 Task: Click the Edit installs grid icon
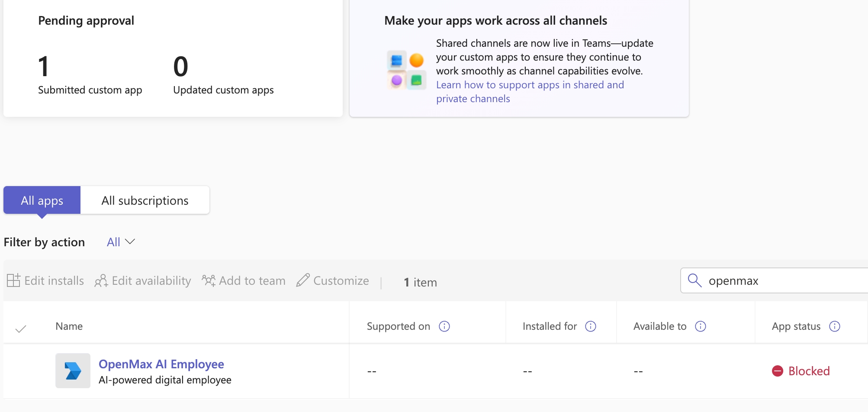click(x=13, y=280)
